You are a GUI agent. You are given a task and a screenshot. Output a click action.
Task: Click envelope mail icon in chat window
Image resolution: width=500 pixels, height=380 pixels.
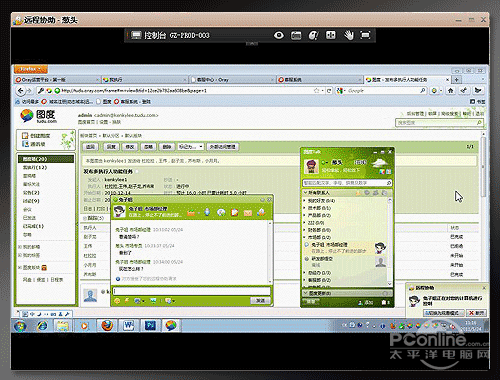point(248,212)
